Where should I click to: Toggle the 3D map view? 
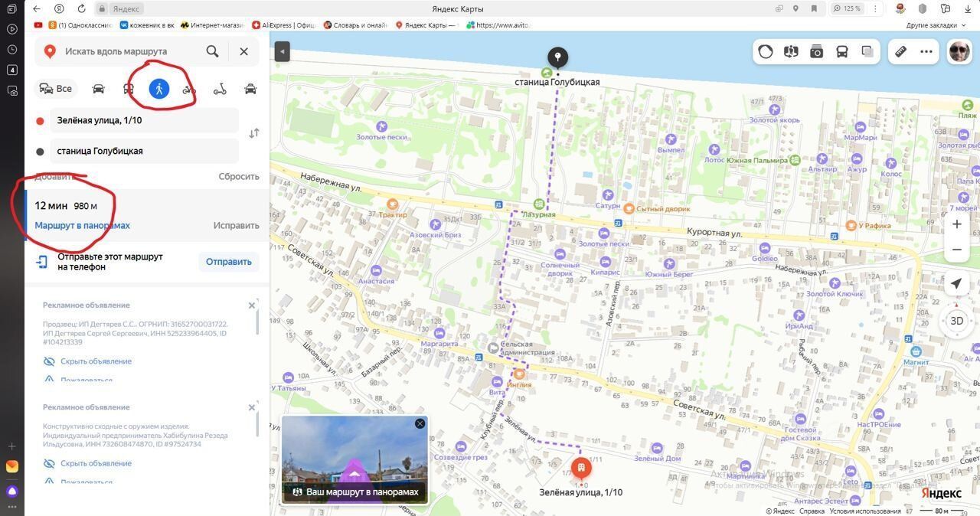pos(956,321)
